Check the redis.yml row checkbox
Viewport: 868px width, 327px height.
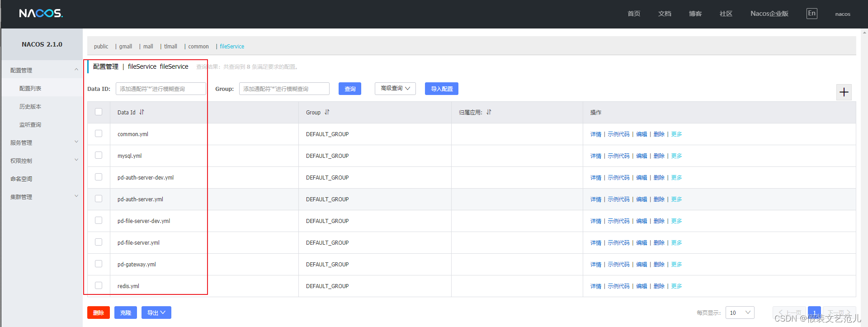[99, 285]
